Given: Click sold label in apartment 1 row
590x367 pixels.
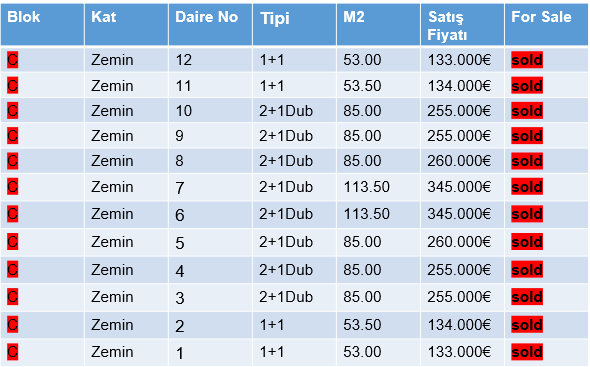Looking at the screenshot, I should (527, 352).
